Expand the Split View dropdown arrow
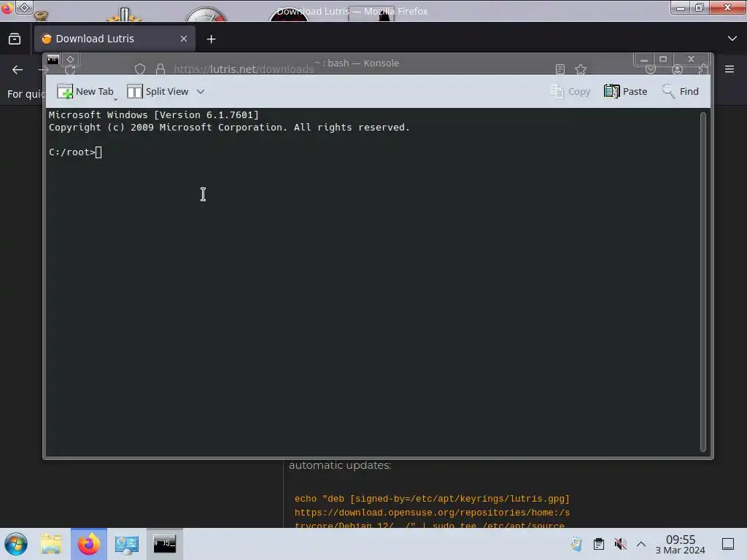 pos(201,91)
